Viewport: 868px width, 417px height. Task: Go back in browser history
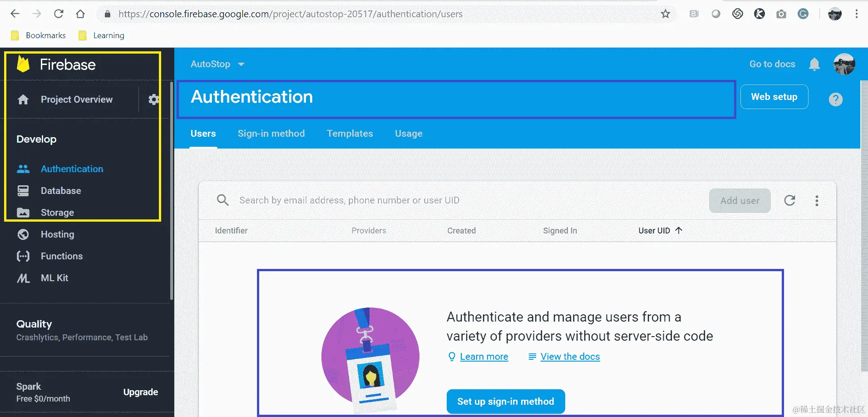15,14
